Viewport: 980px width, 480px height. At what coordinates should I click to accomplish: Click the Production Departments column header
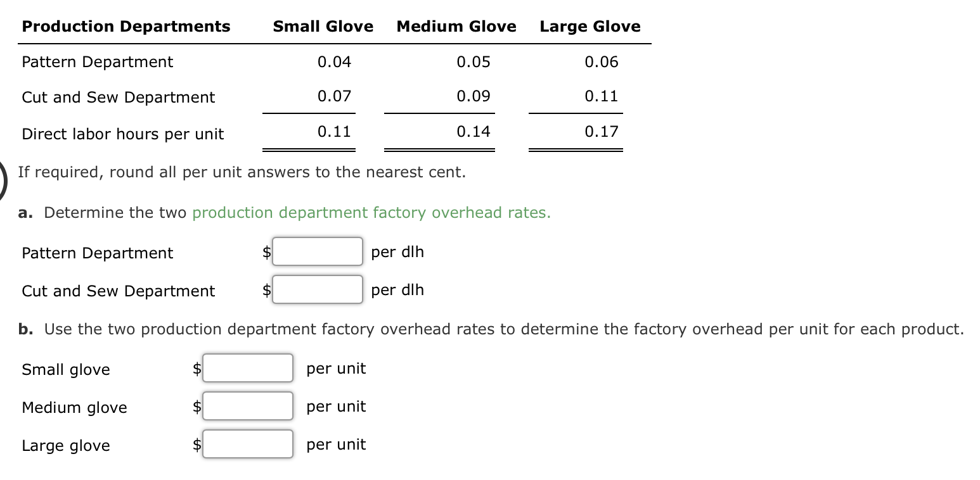126,26
